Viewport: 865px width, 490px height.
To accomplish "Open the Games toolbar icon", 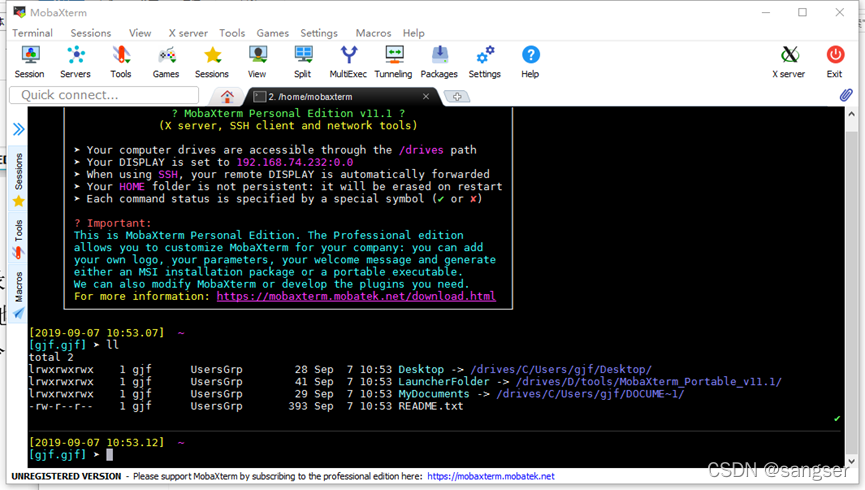I will [x=166, y=62].
